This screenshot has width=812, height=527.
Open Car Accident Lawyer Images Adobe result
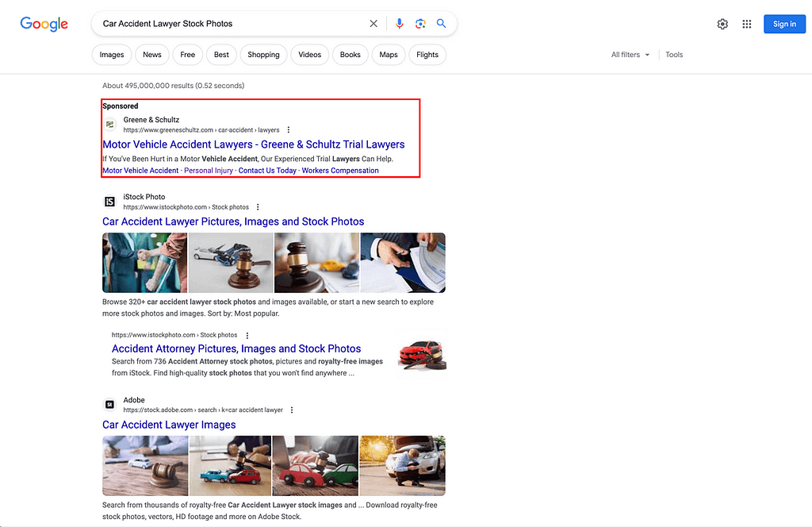pos(169,425)
